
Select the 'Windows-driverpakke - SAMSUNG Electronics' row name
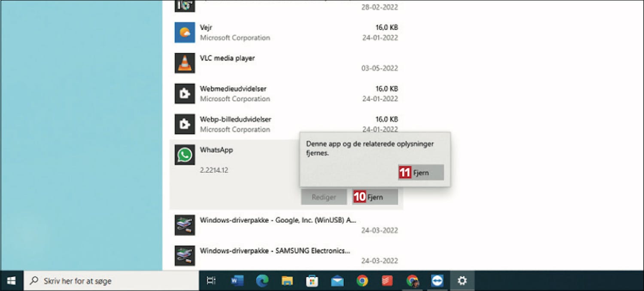coord(275,251)
